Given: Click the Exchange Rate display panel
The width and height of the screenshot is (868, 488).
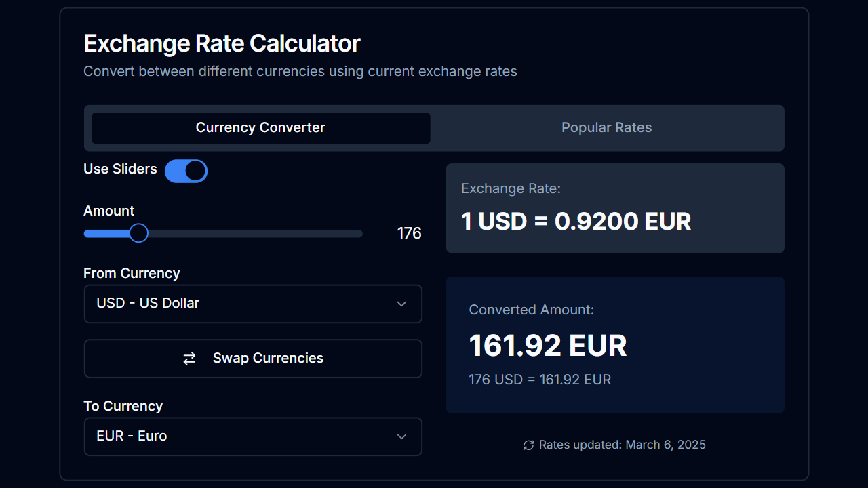Looking at the screenshot, I should [x=614, y=208].
